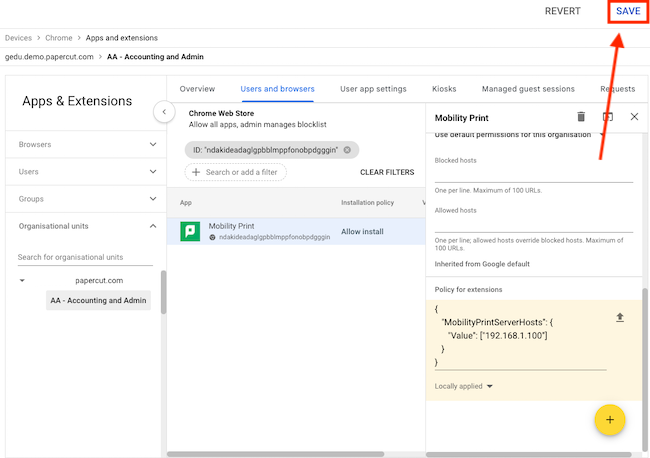Click the SAVE button

point(628,11)
